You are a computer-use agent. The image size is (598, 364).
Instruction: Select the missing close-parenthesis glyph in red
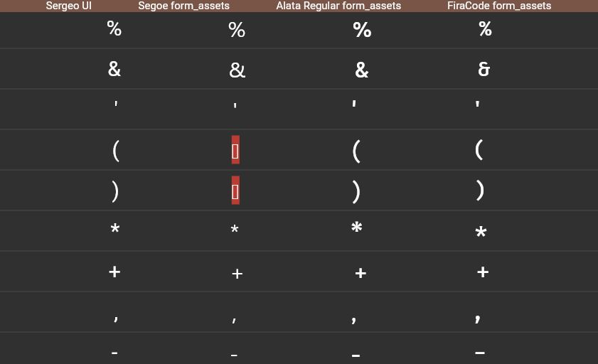click(235, 191)
